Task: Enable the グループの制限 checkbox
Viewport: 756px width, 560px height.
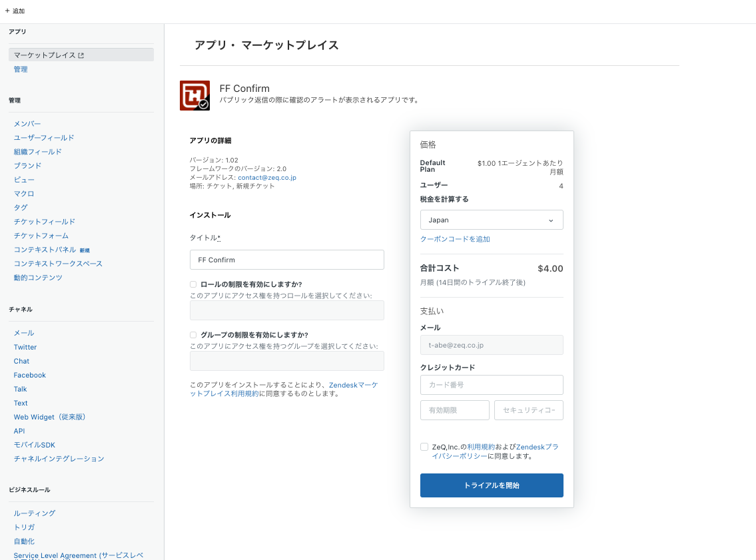Action: coord(193,335)
